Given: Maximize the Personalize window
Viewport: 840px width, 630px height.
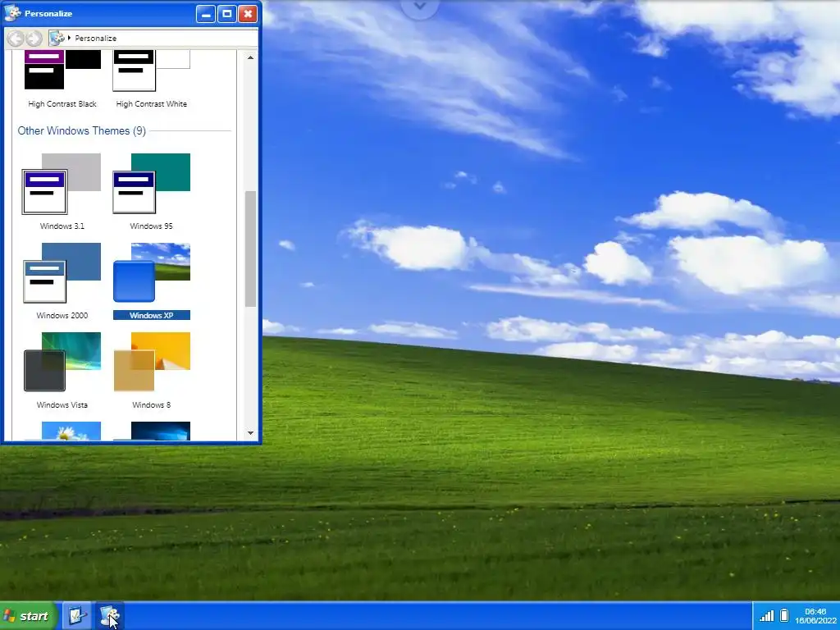Looking at the screenshot, I should (226, 14).
